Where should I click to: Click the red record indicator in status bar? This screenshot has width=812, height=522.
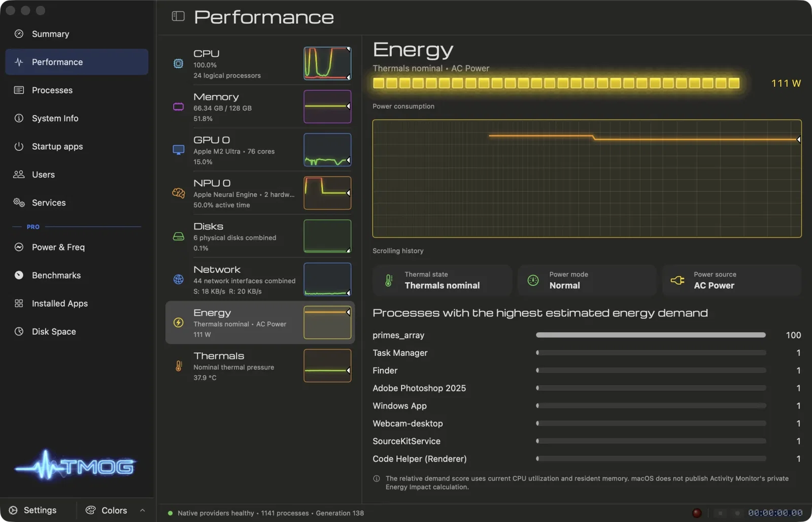click(x=697, y=513)
